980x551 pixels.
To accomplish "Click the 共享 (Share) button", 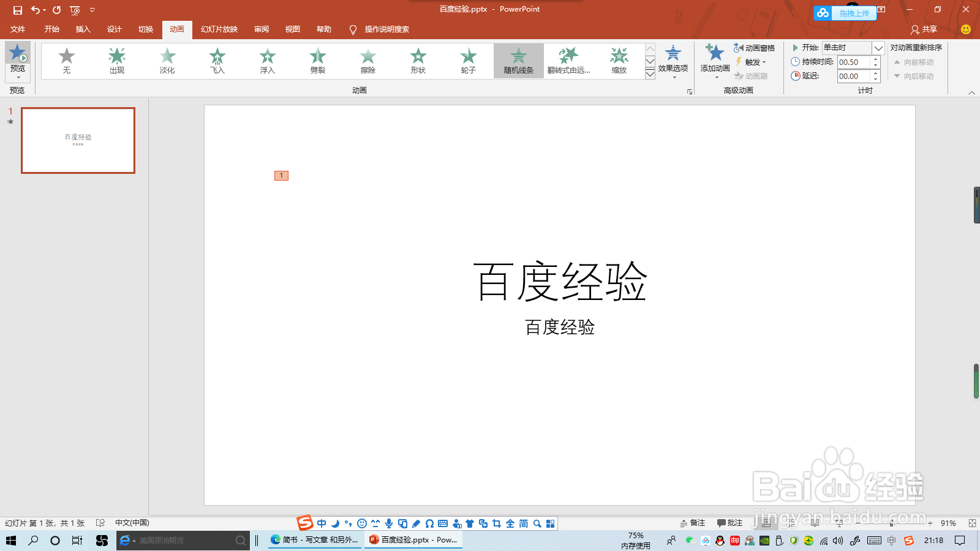I will 924,29.
